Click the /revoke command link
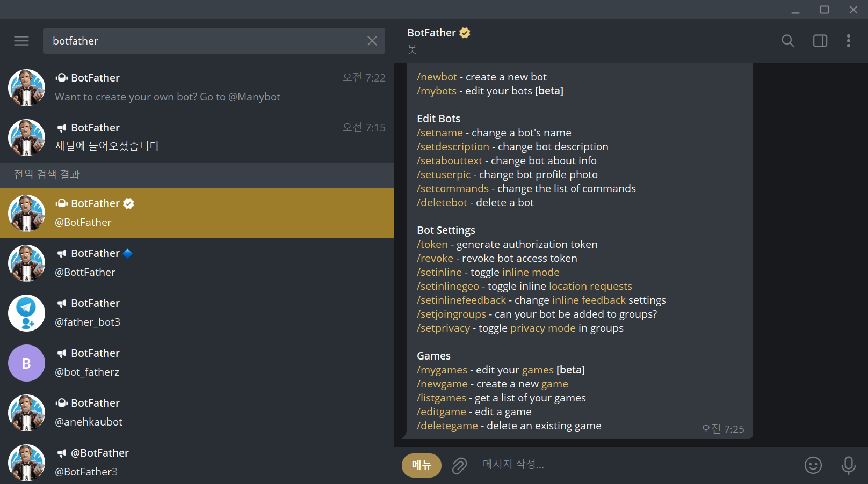Screen dimensions: 868x484 435,258
